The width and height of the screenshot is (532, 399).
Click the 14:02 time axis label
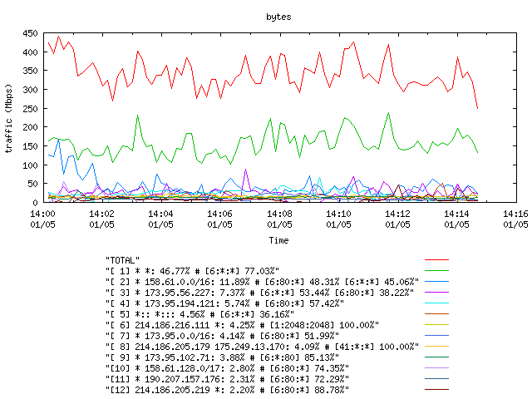pos(101,214)
